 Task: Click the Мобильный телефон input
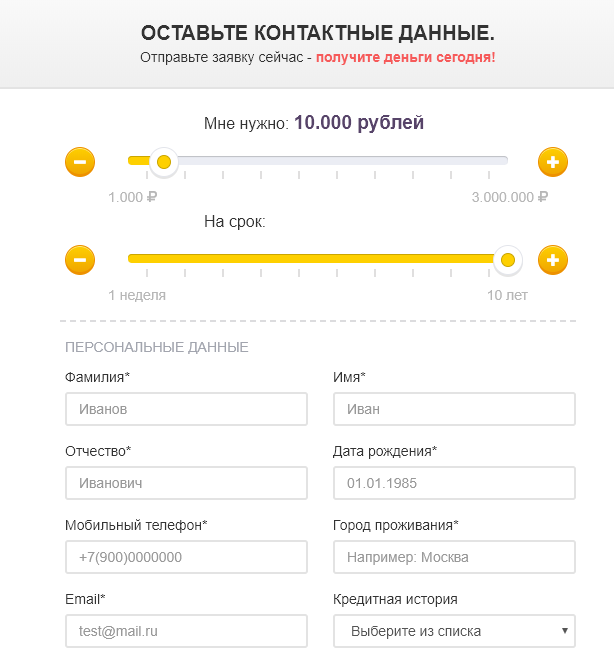(x=186, y=557)
